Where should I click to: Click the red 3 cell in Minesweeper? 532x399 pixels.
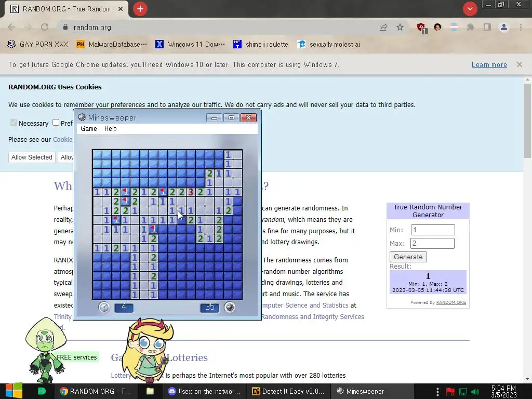(x=191, y=192)
